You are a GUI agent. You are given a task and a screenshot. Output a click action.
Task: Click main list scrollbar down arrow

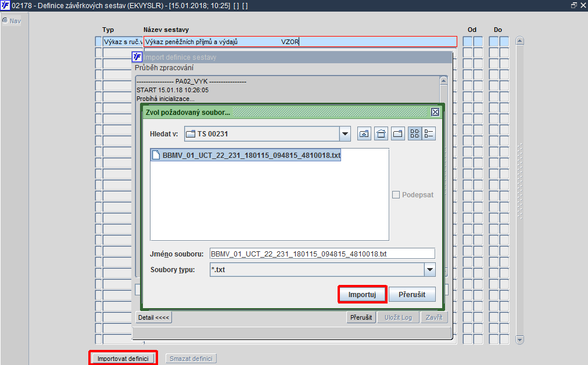click(519, 340)
